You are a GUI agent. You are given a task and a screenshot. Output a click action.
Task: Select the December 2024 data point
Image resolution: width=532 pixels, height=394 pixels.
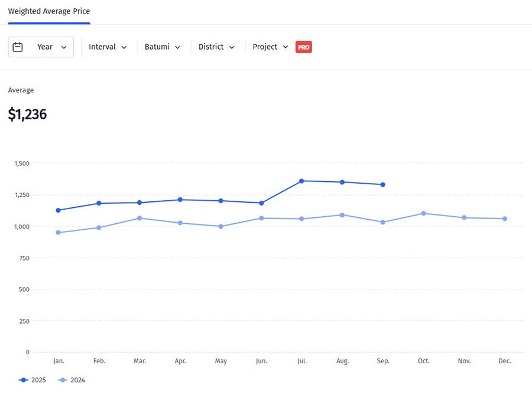pyautogui.click(x=505, y=219)
